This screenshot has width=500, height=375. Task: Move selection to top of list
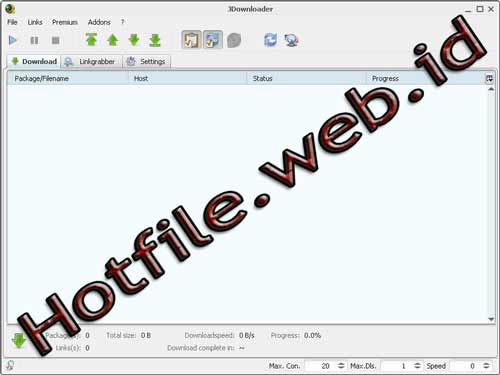91,40
